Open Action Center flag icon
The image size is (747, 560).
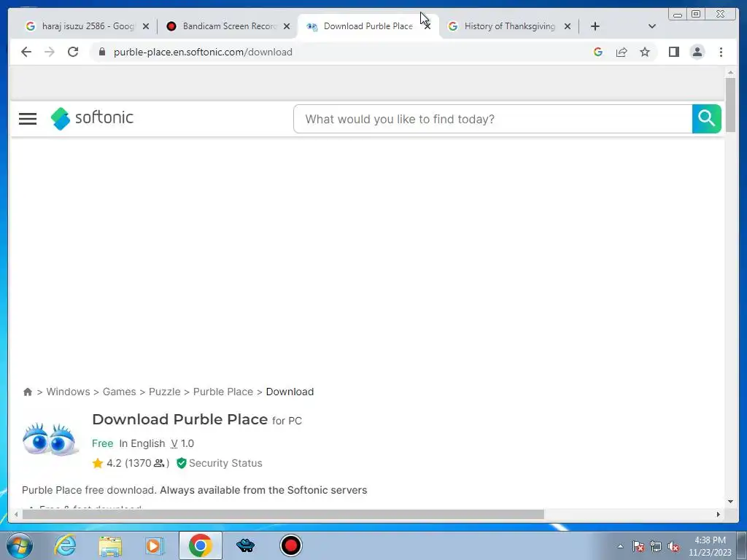coord(638,546)
